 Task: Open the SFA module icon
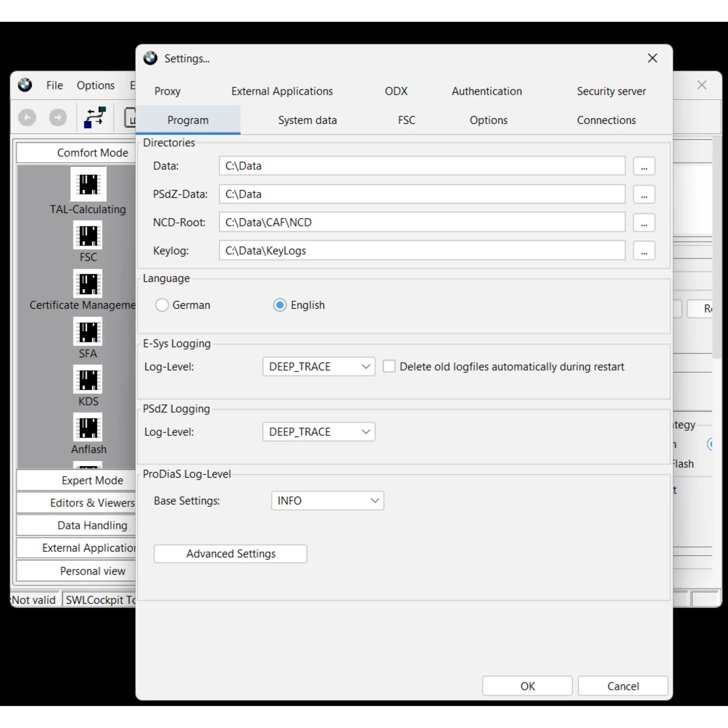point(88,332)
